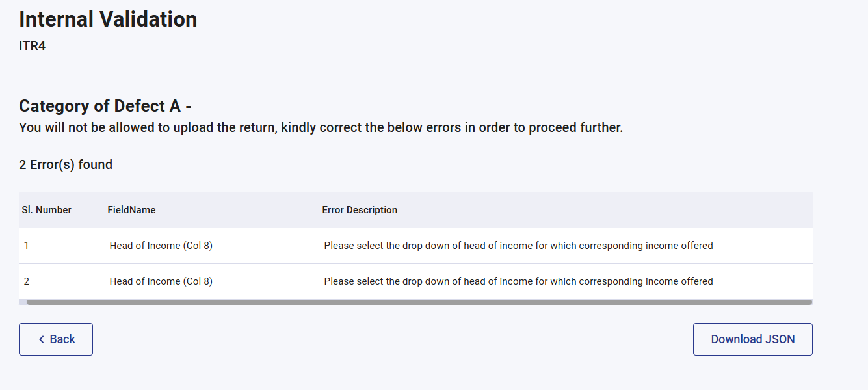The height and width of the screenshot is (390, 868).
Task: Click first row's Head of Income field name
Action: (x=161, y=246)
